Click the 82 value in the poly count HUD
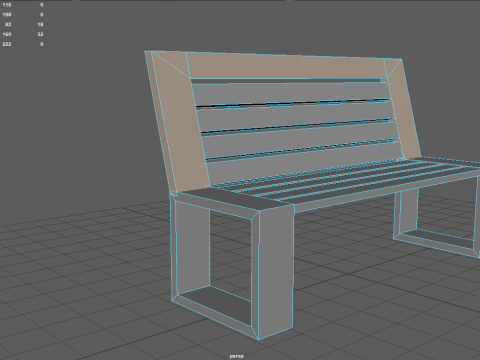This screenshot has width=480, height=360. coord(8,24)
